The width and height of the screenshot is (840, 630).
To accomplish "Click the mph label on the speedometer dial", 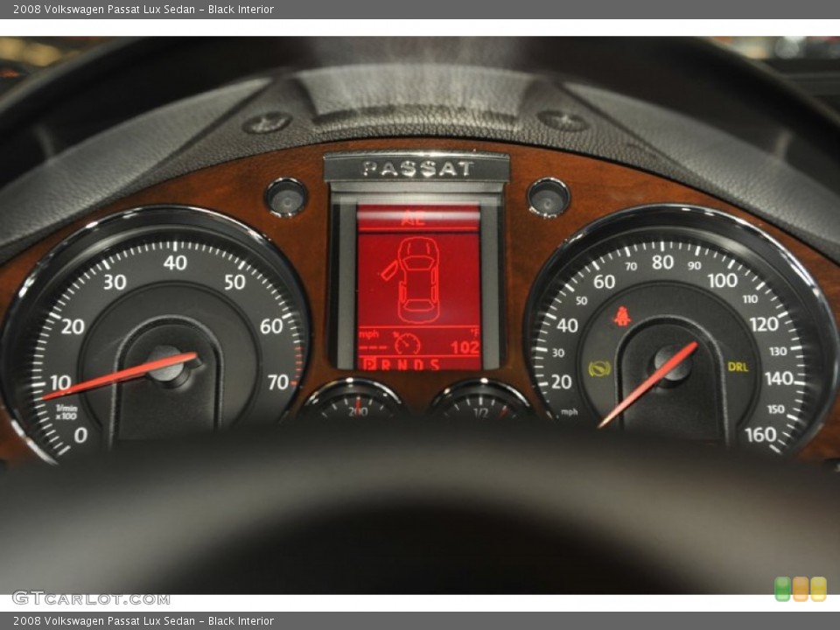I will pyautogui.click(x=570, y=412).
